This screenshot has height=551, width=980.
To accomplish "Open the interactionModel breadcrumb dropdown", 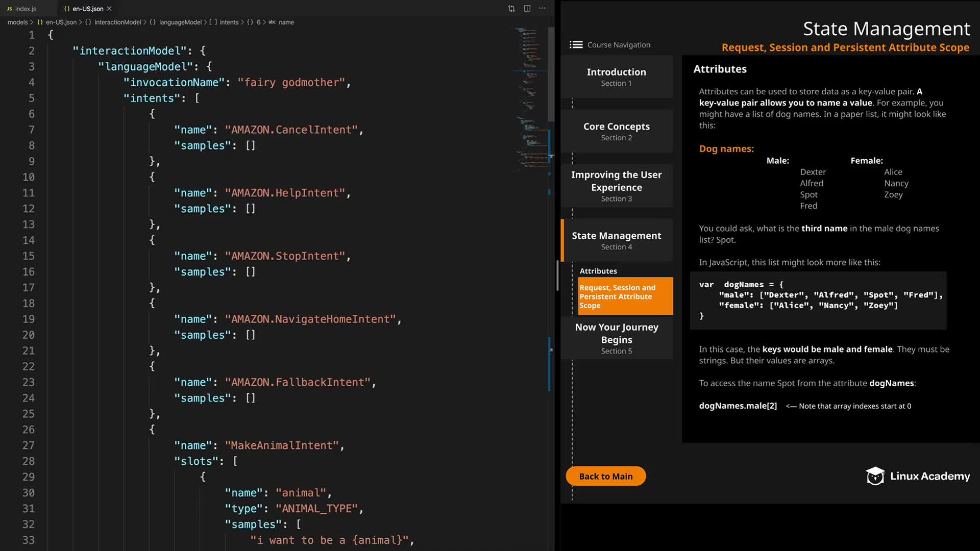I will pyautogui.click(x=117, y=22).
